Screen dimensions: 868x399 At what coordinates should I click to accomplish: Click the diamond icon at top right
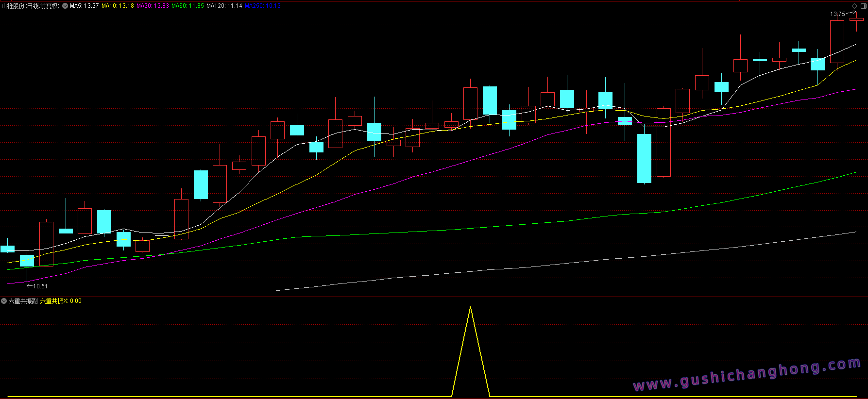coord(855,6)
